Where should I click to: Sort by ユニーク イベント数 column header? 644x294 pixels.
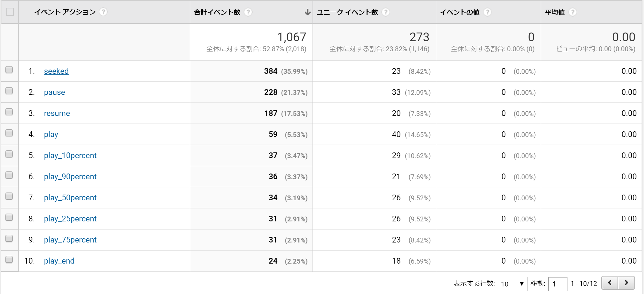pos(347,12)
